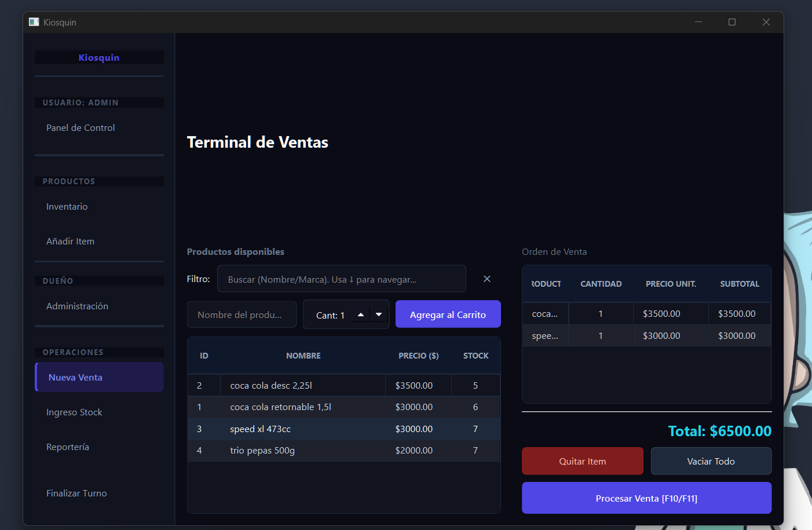Screen dimensions: 812x530
Task: Open the Ingreso Stock page
Action: [74, 412]
